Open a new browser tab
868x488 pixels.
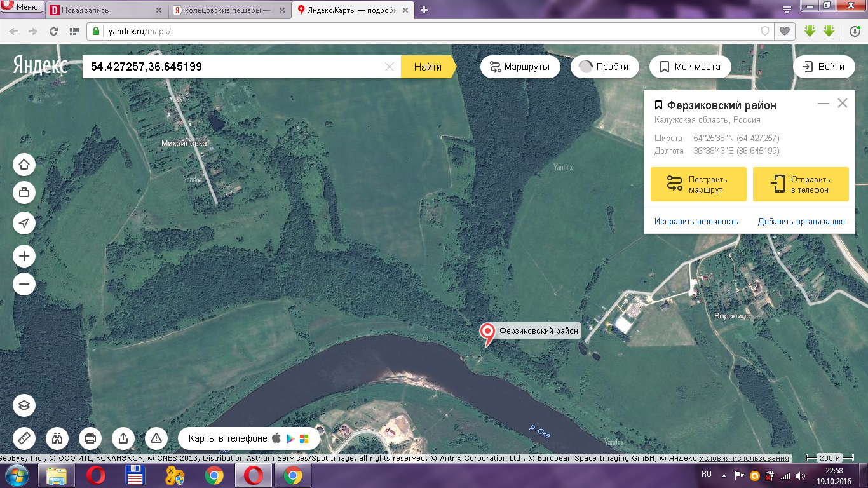(424, 10)
